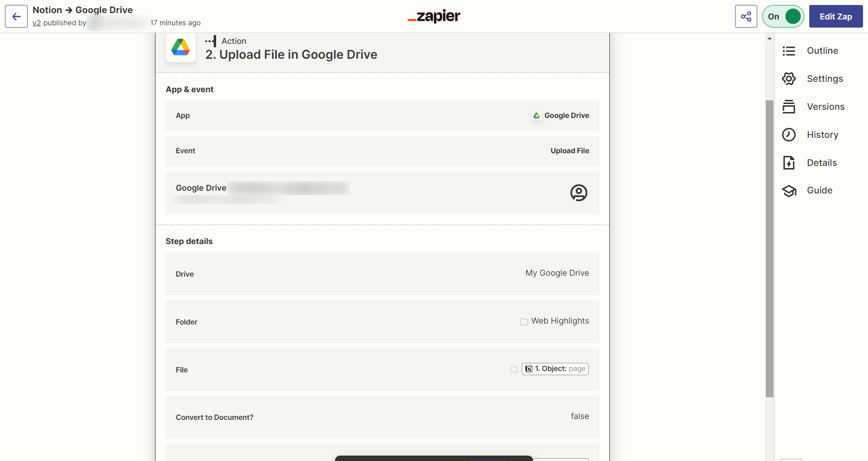Select Versions in the sidebar
Screen dimensions: 868x461
coord(826,107)
